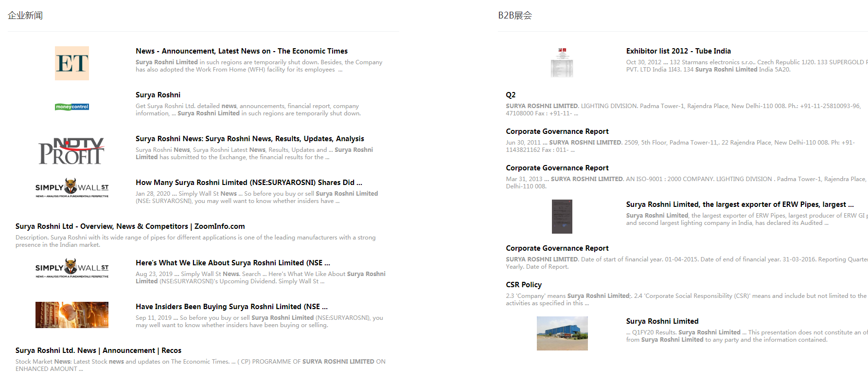868x387 pixels.
Task: Open the blue factory building thumbnail
Action: coord(562,333)
